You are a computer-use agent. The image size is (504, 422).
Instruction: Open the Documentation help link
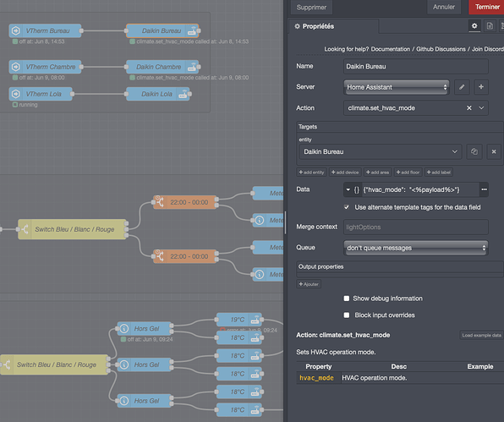(390, 49)
